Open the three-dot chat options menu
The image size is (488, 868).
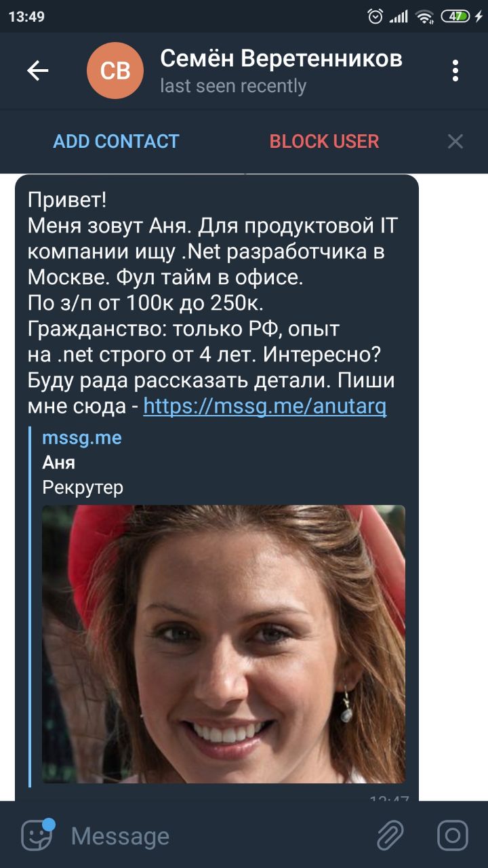[455, 71]
